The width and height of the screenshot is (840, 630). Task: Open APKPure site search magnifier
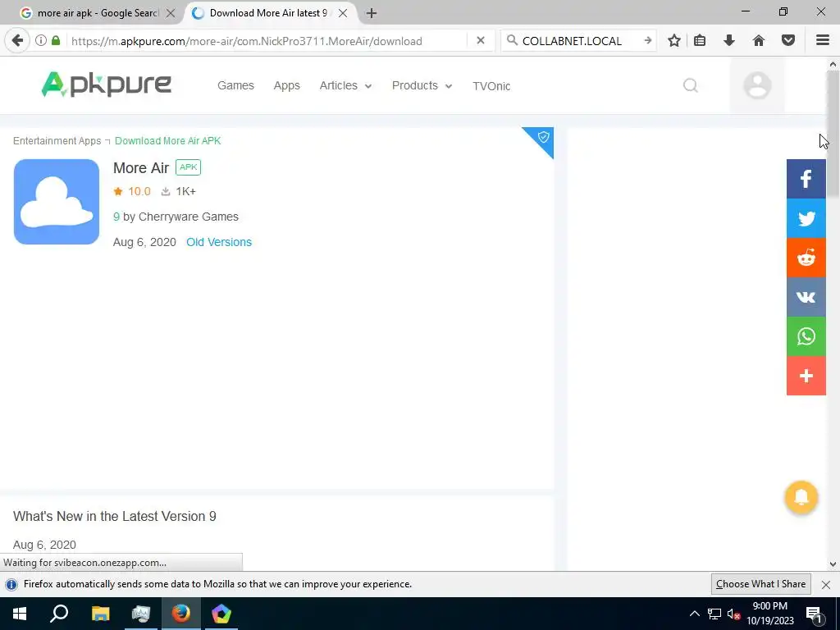coord(691,85)
